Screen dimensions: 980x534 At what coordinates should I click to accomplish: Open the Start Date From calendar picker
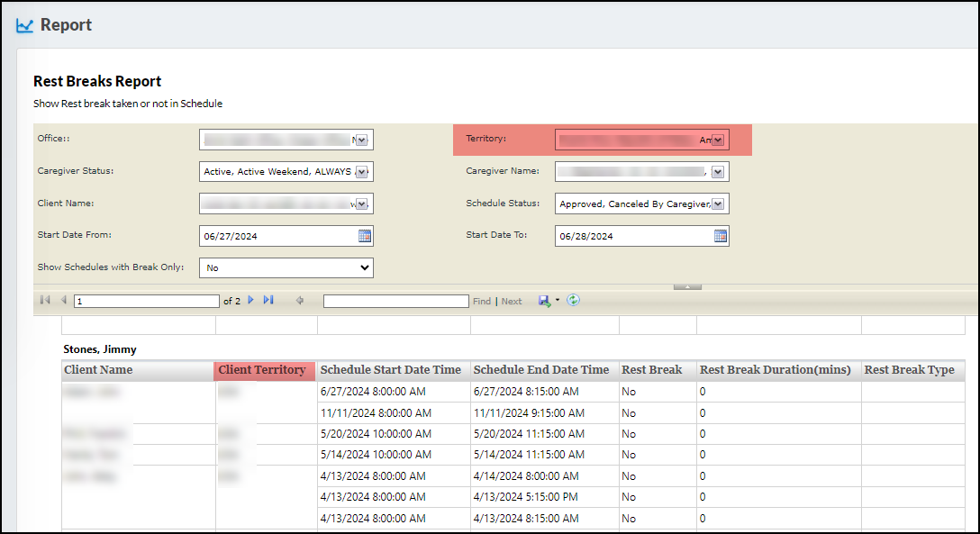tap(365, 236)
